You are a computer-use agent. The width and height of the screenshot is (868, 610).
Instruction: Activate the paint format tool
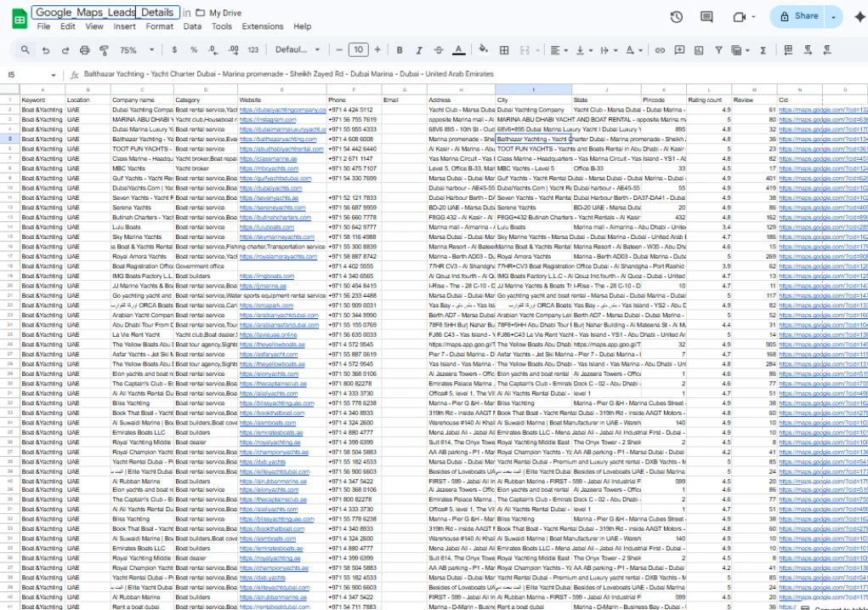104,50
